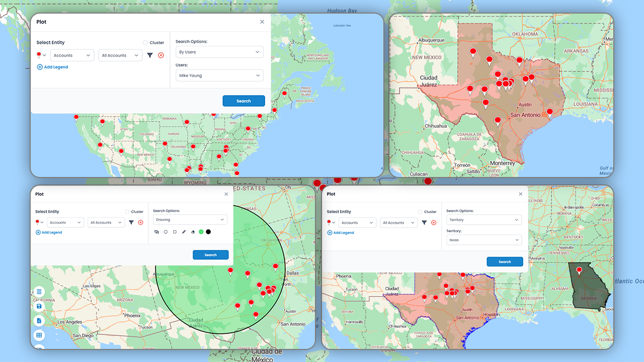Expand the Territory search options dropdown

[484, 220]
